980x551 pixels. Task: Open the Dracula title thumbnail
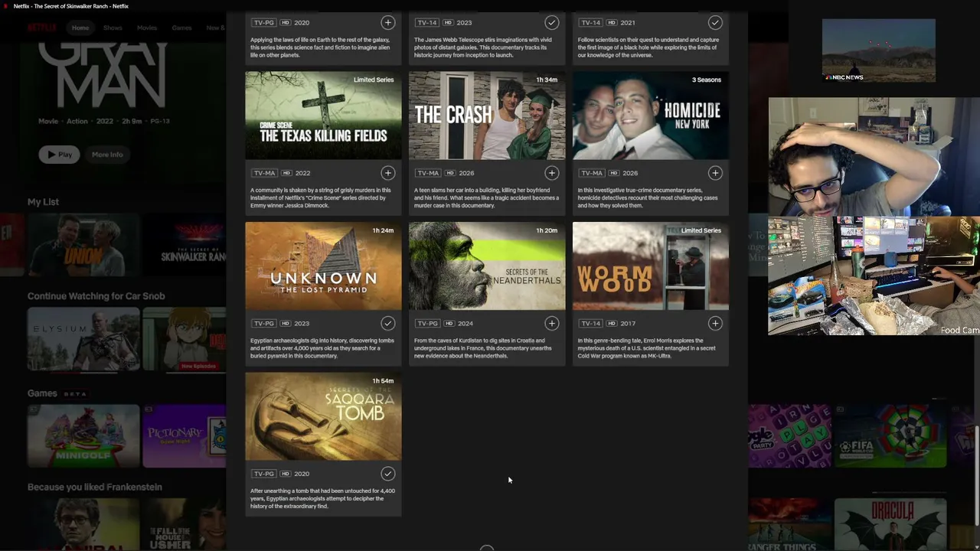pyautogui.click(x=890, y=525)
